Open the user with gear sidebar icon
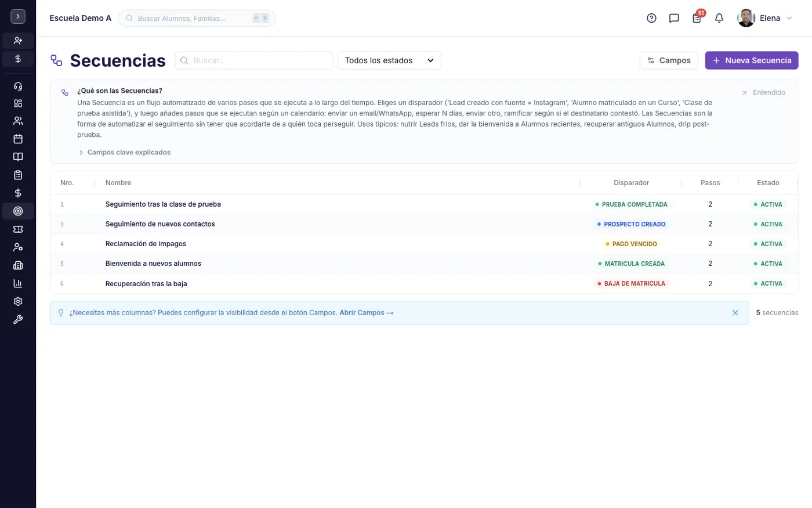This screenshot has height=508, width=812. point(18,247)
